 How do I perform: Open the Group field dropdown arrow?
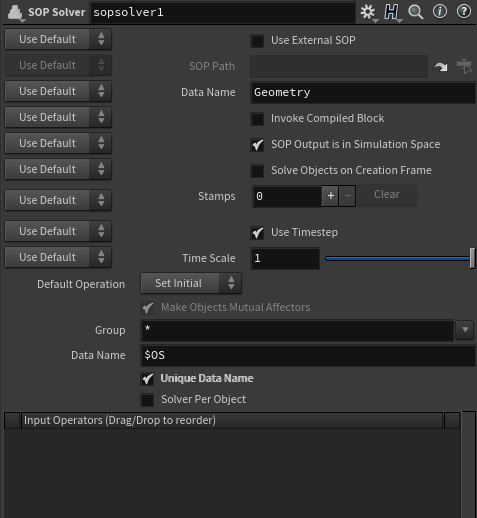[465, 330]
